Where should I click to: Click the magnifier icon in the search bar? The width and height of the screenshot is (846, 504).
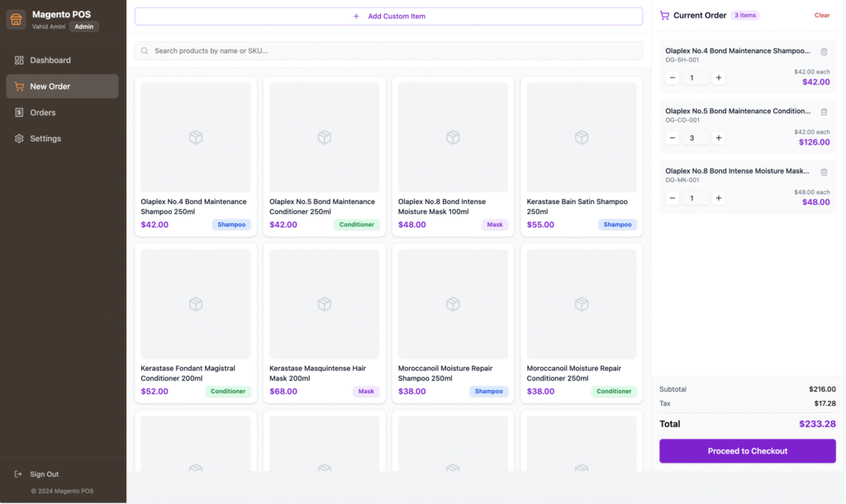[x=145, y=50]
